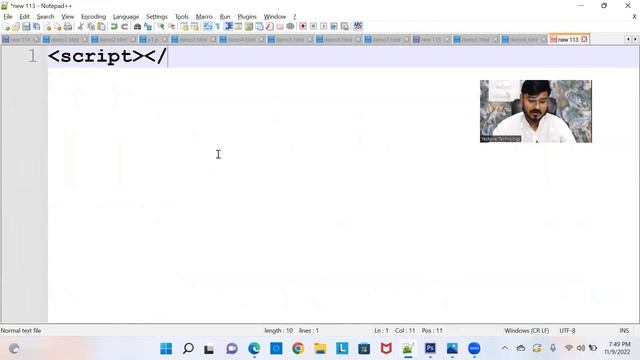Open Find with the binoculars icon
This screenshot has height=360, width=640.
click(x=138, y=27)
